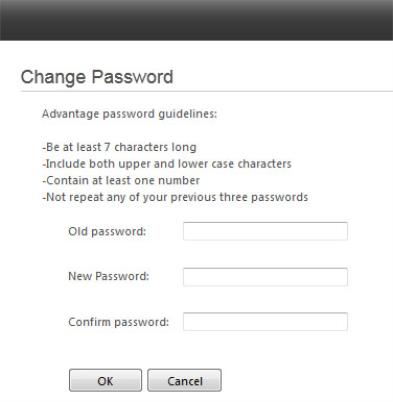393x402 pixels.
Task: Click the previous three passwords guideline
Action: [175, 197]
